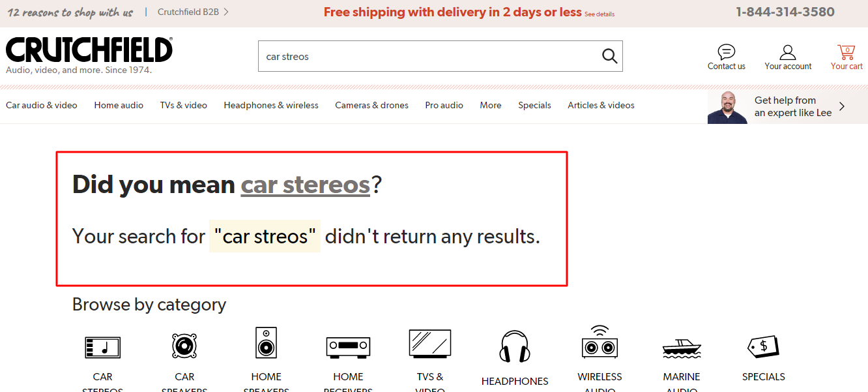Expand Get help from an expert arrow
The width and height of the screenshot is (868, 392).
(842, 106)
